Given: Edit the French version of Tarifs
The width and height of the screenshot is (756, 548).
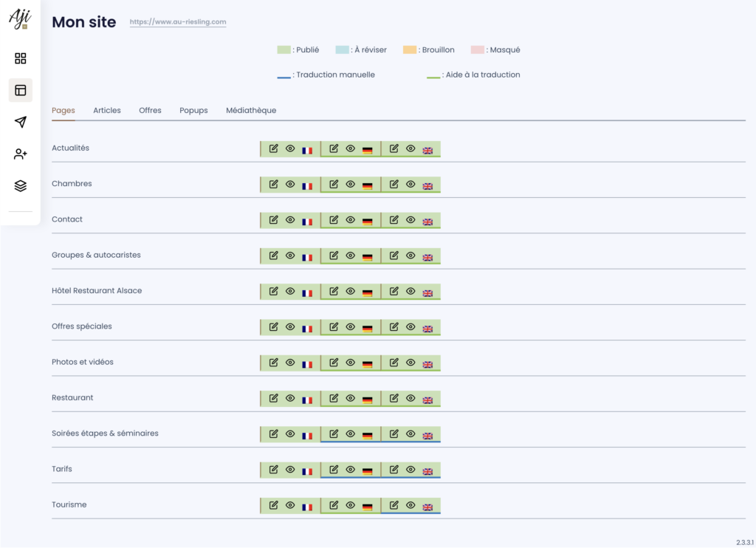Looking at the screenshot, I should click(274, 469).
